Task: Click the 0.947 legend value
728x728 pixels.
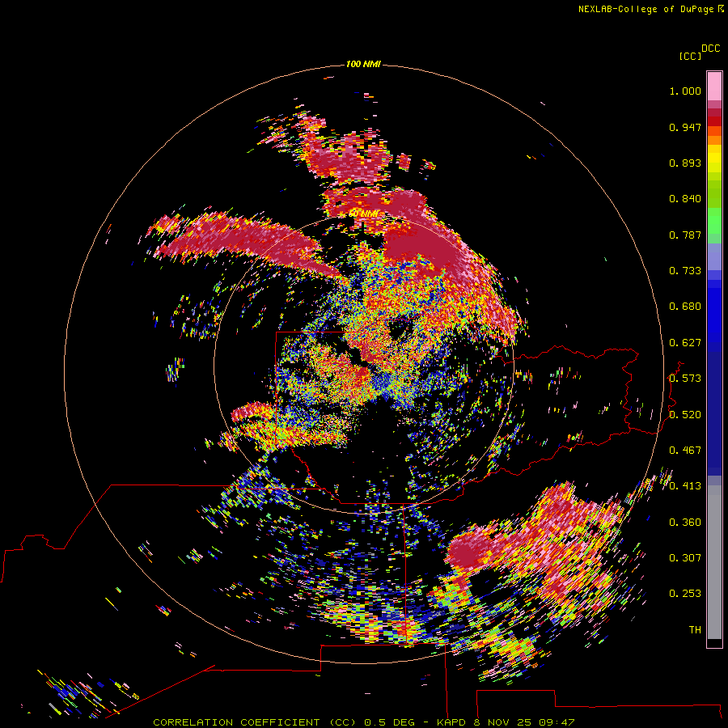Action: tap(685, 127)
